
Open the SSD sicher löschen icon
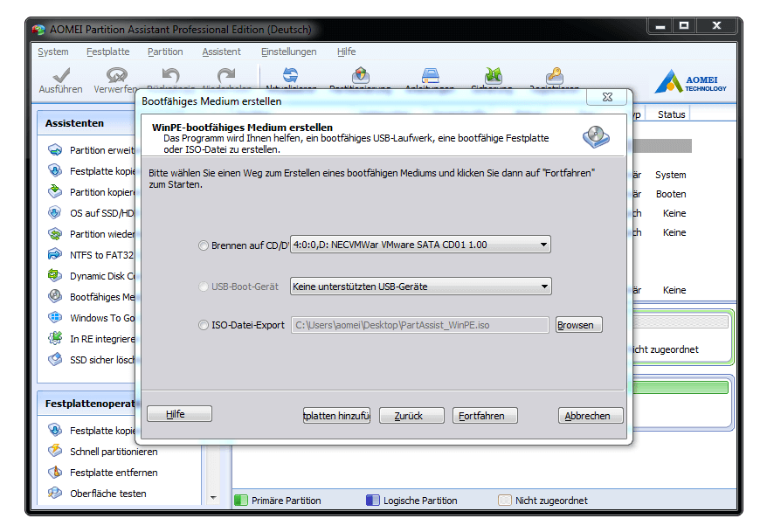coord(55,359)
